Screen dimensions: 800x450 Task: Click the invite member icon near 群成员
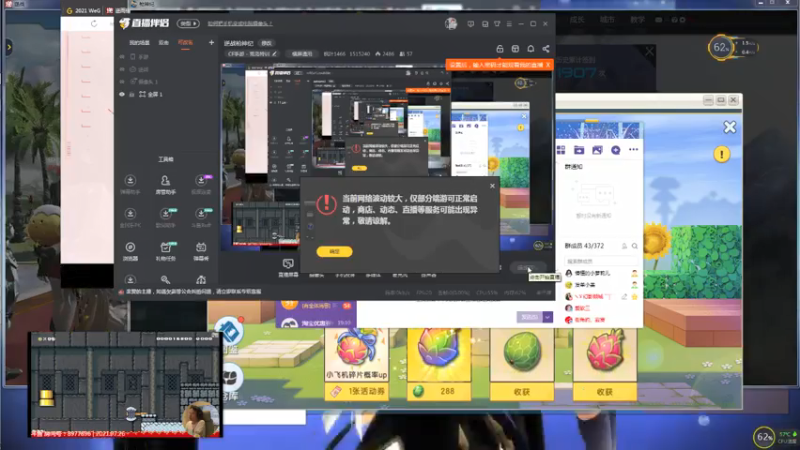pos(624,246)
